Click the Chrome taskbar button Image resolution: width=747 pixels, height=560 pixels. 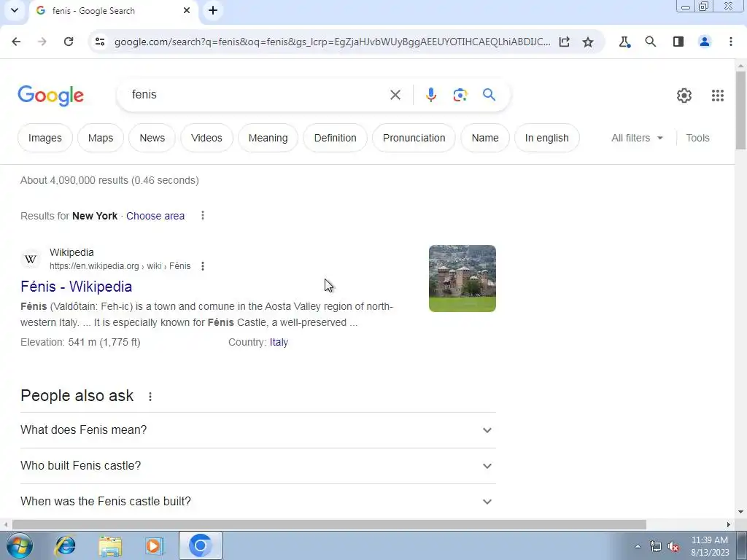pos(200,545)
